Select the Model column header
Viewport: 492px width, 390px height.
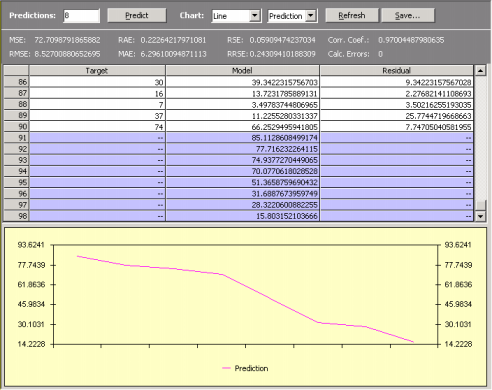[242, 70]
